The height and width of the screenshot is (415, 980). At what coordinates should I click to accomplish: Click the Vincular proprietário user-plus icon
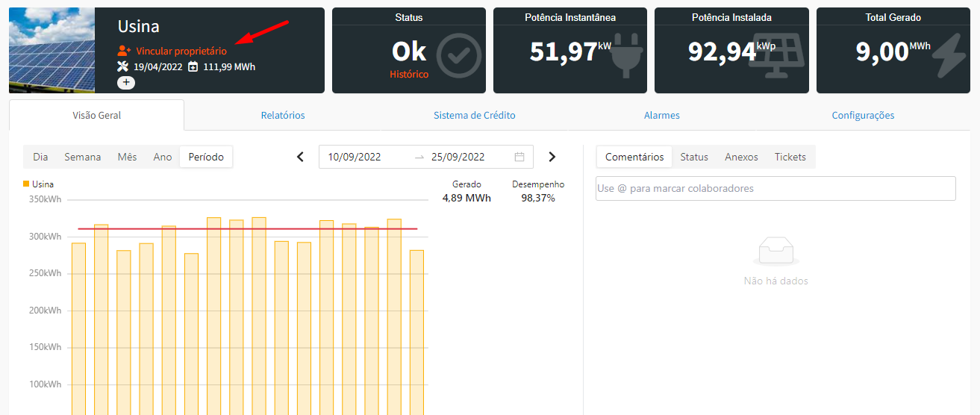point(124,52)
